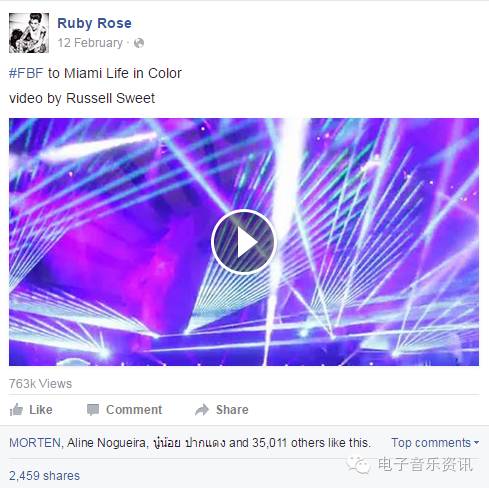Viewport: 489px width, 488px height.
Task: Click the Like button text
Action: click(41, 410)
